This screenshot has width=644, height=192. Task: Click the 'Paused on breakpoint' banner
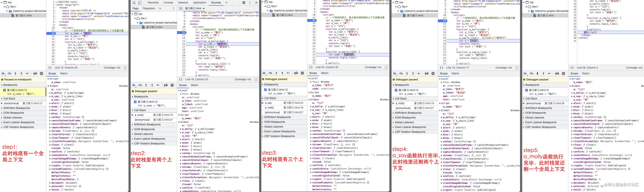coord(23,80)
